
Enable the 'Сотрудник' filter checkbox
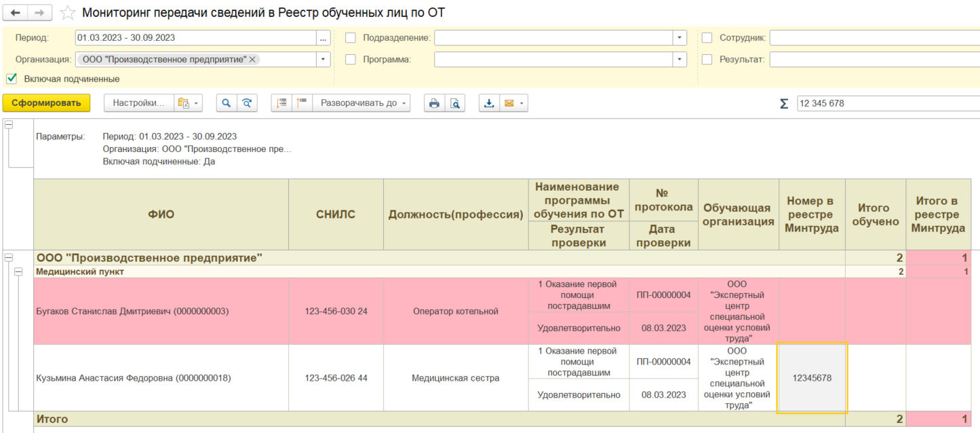tap(707, 38)
